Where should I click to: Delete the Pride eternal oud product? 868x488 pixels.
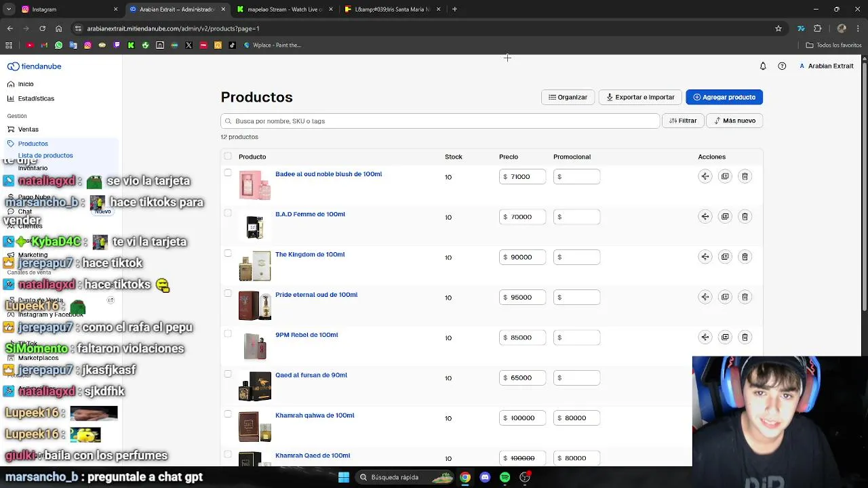745,297
